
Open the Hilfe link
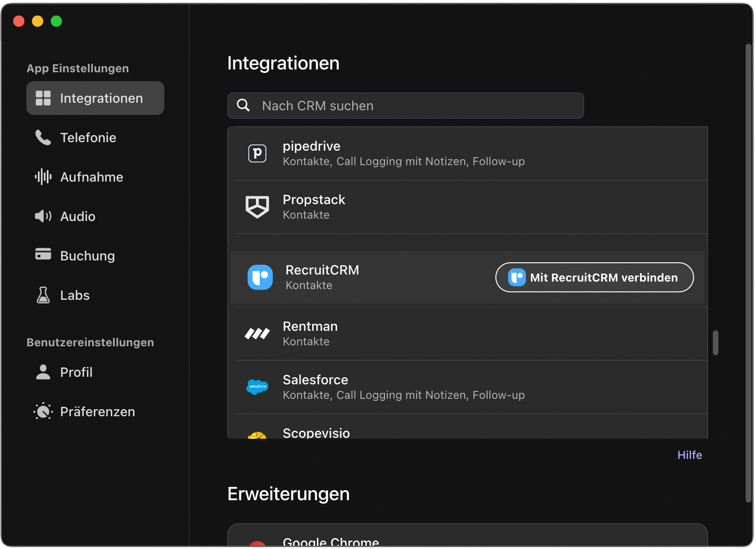pyautogui.click(x=690, y=455)
